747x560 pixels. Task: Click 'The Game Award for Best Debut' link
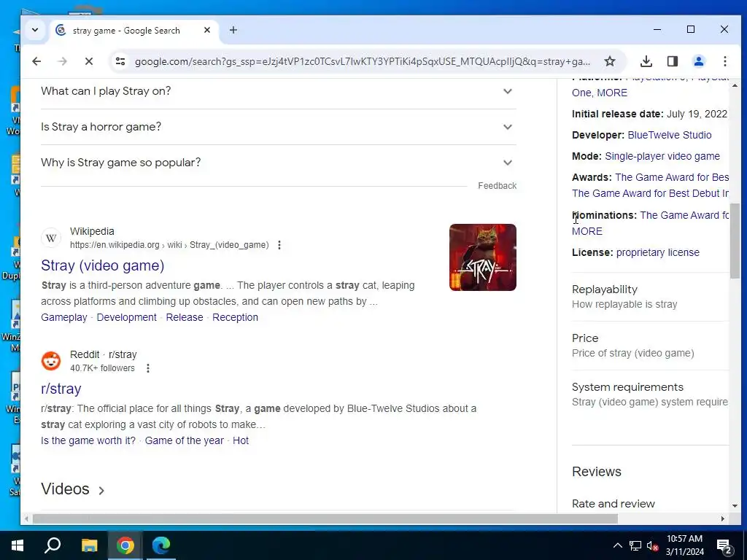(650, 193)
